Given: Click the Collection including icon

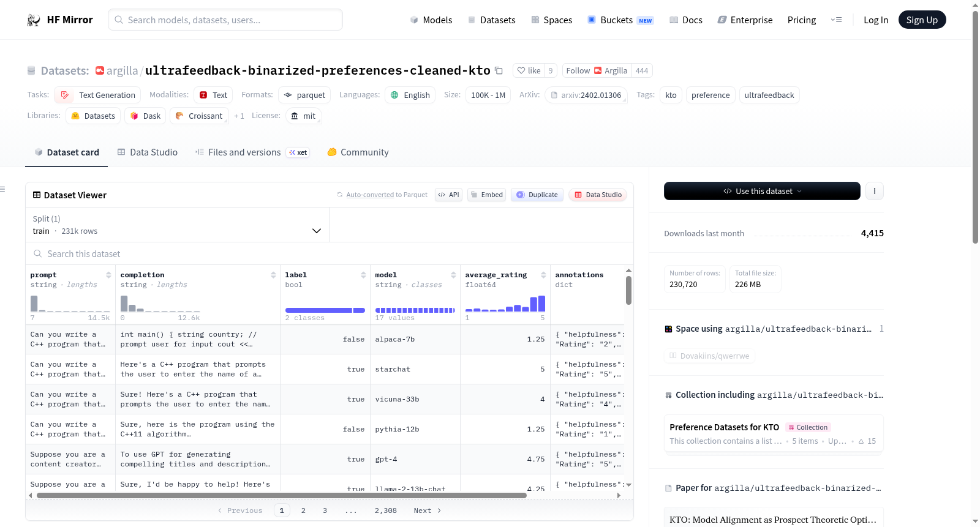Looking at the screenshot, I should click(x=668, y=395).
